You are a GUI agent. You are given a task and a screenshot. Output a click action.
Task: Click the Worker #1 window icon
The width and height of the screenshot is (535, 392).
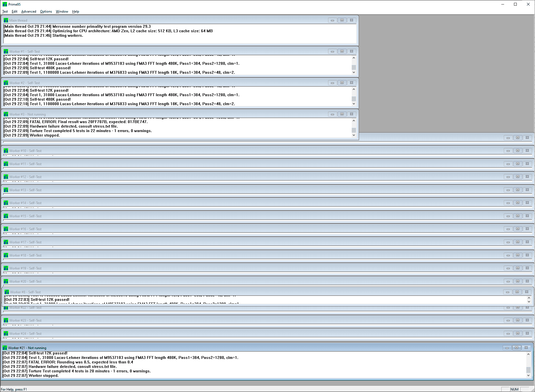click(x=6, y=51)
